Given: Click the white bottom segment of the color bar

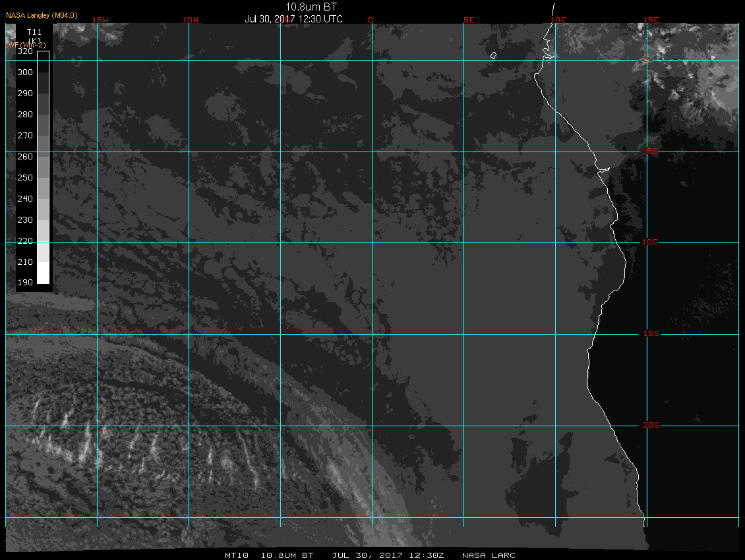Looking at the screenshot, I should pyautogui.click(x=44, y=273).
